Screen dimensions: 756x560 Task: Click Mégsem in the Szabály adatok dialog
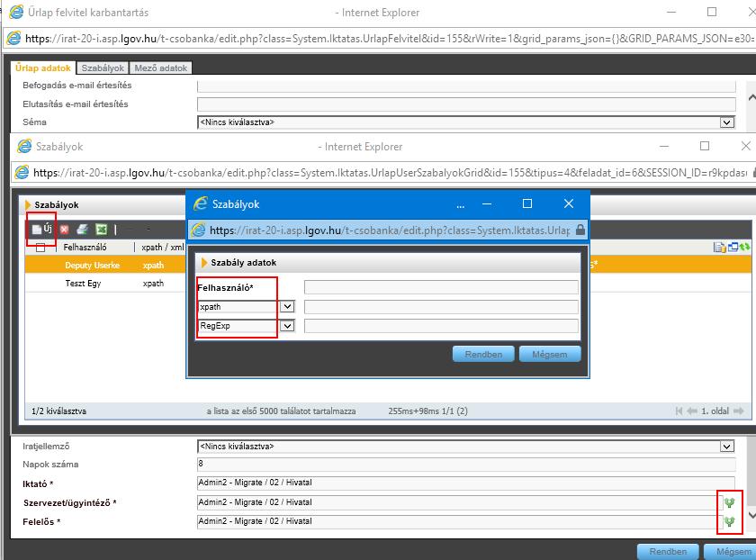click(550, 354)
